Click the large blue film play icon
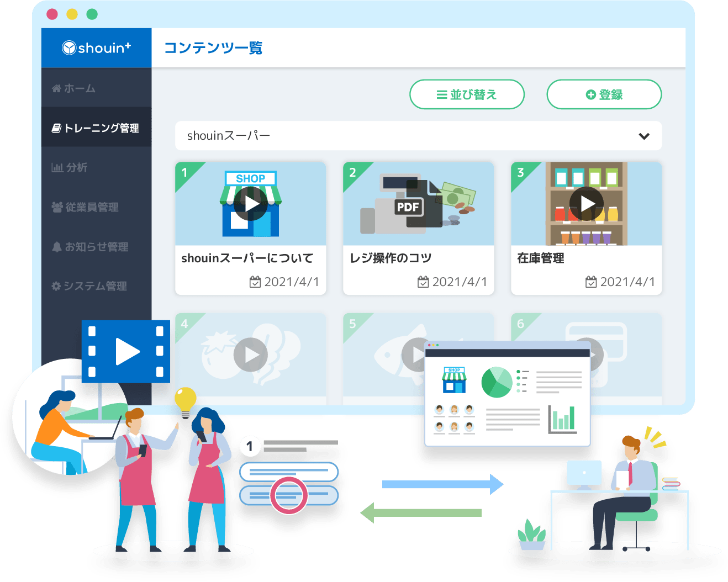The height and width of the screenshot is (582, 728). [x=126, y=352]
